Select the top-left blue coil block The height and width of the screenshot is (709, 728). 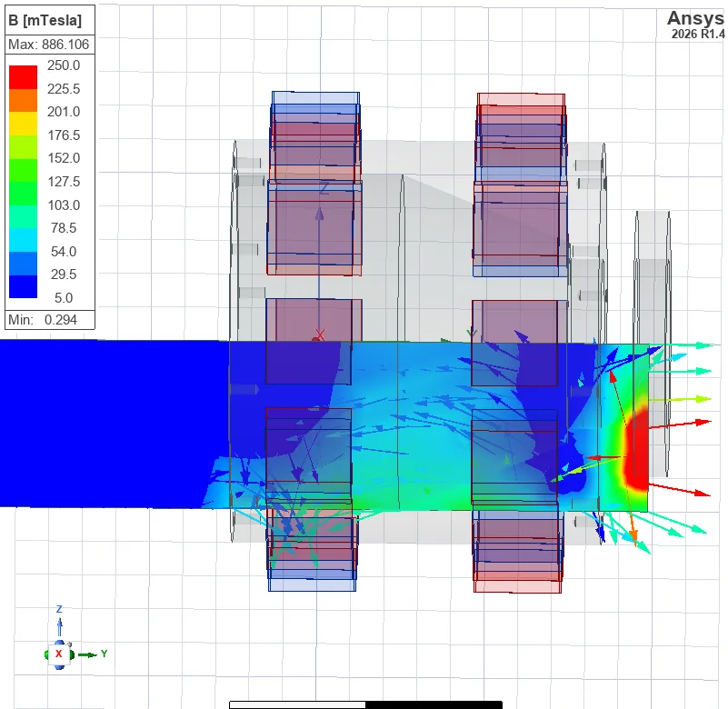coord(315,137)
